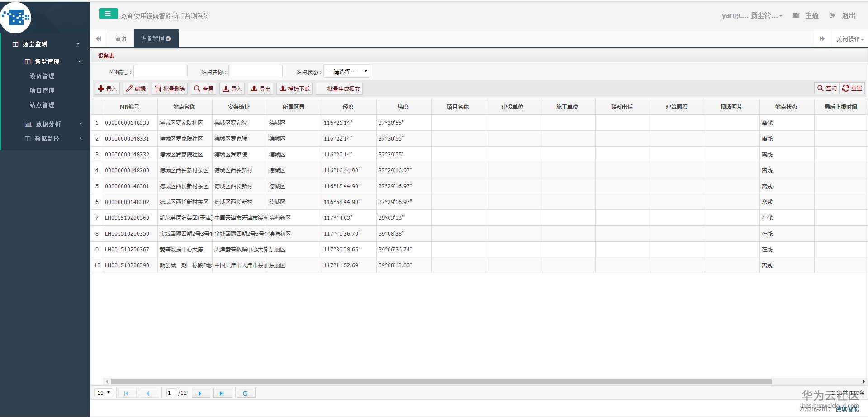The image size is (868, 417).
Task: Focus the 站点名称 search input field
Action: (x=256, y=71)
